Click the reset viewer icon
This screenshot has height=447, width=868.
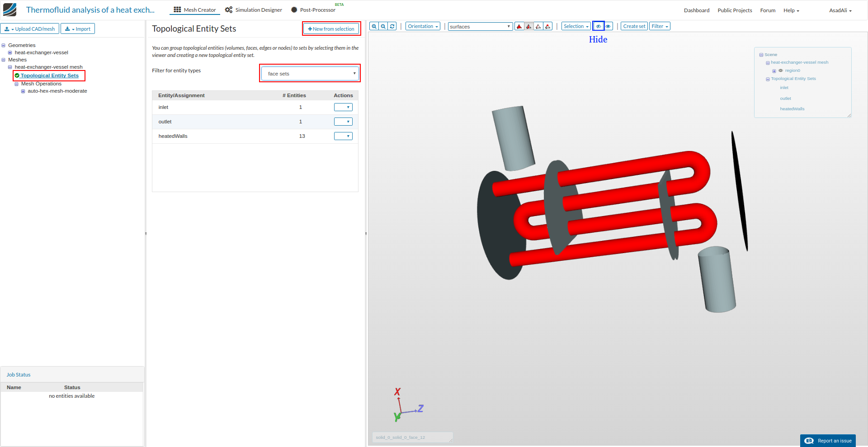(392, 26)
